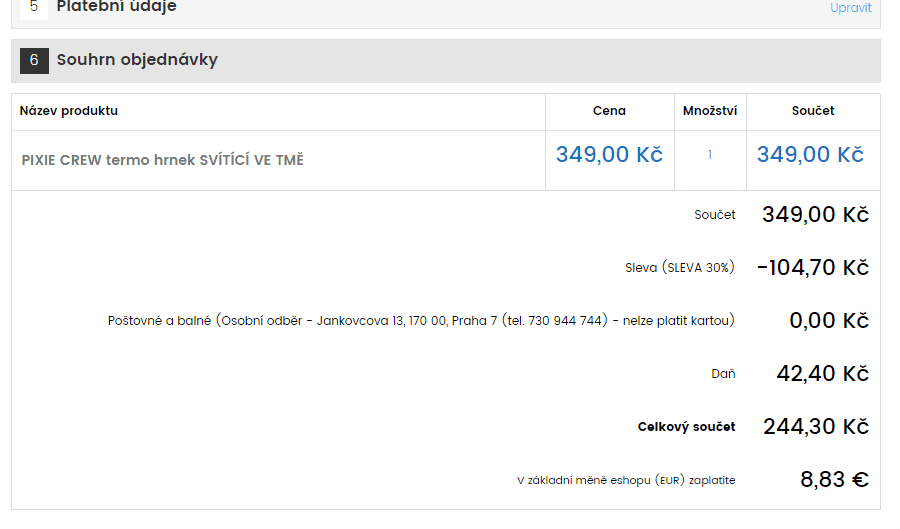Select the row total 349,00 Kč in Součet column
Image resolution: width=900 pixels, height=529 pixels.
(810, 154)
